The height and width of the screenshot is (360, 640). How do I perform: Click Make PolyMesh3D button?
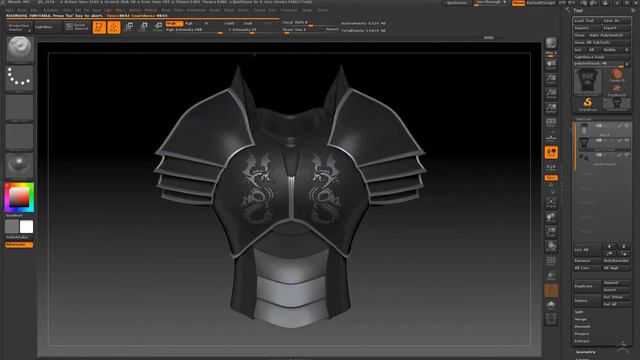(609, 35)
